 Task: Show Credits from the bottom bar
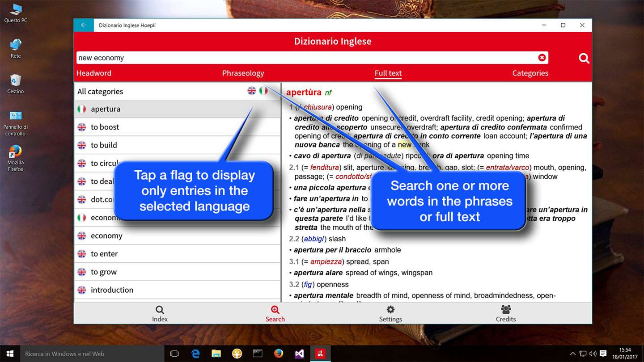point(506,313)
